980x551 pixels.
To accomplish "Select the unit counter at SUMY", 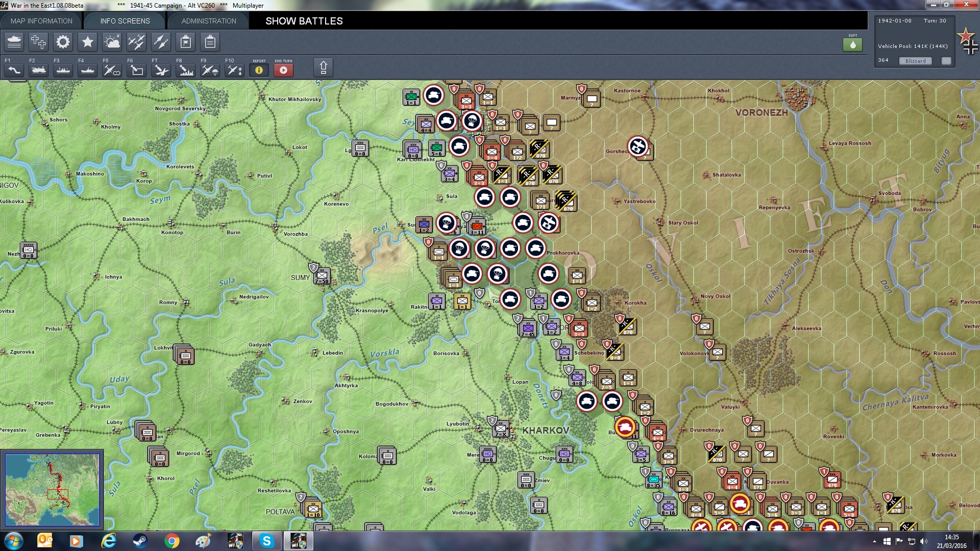I will click(x=322, y=276).
